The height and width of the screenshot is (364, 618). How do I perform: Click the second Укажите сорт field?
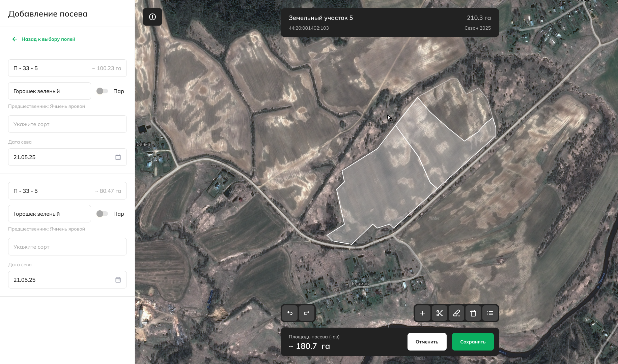(67, 247)
